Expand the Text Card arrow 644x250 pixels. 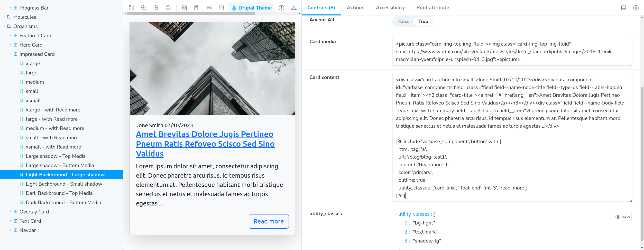tap(10, 221)
